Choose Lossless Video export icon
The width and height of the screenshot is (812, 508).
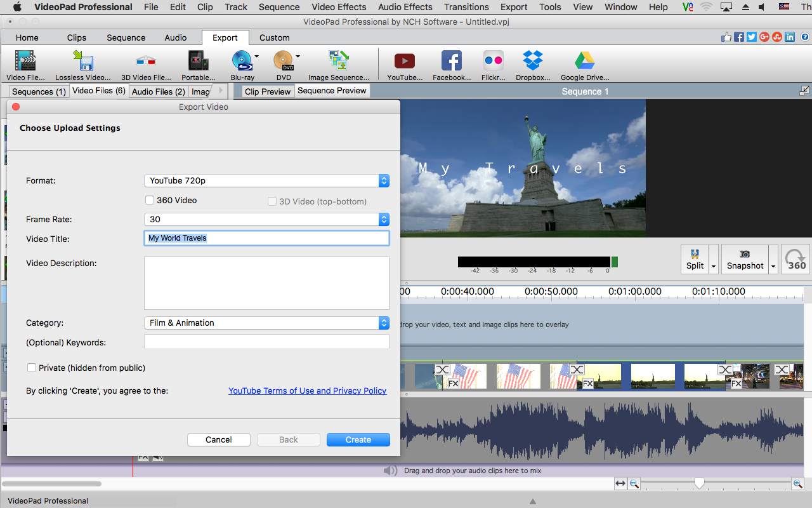tap(83, 65)
